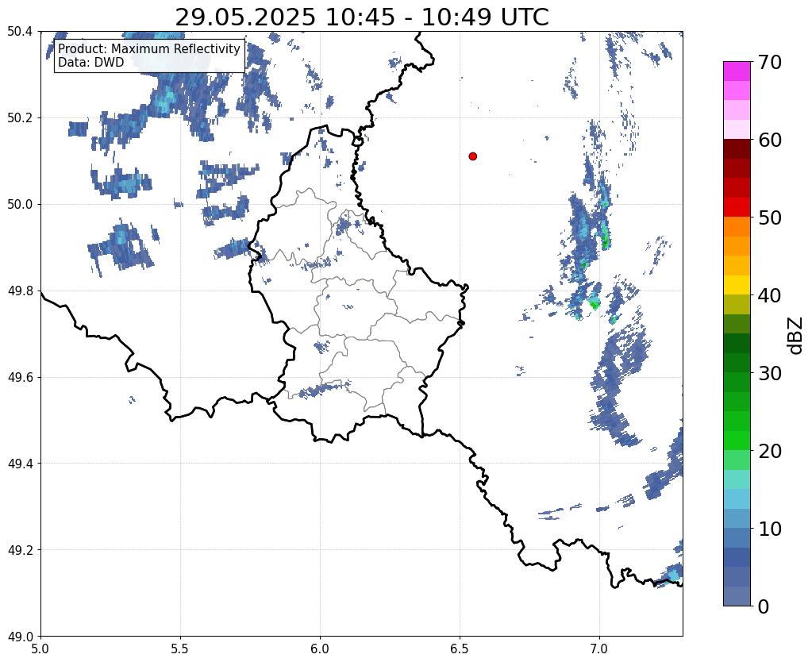The image size is (812, 662).
Task: Click the colorbar tick label 40
Action: [770, 295]
